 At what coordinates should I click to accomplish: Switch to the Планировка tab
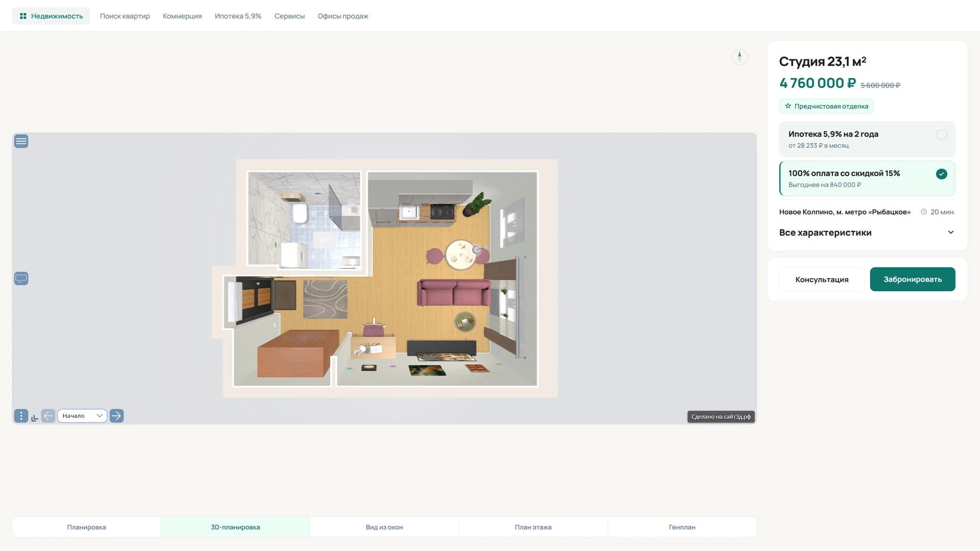86,527
